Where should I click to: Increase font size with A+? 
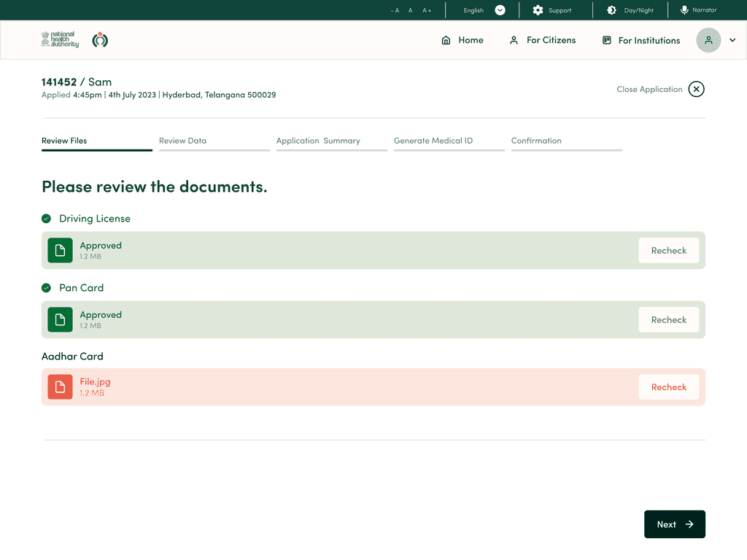[x=427, y=10]
